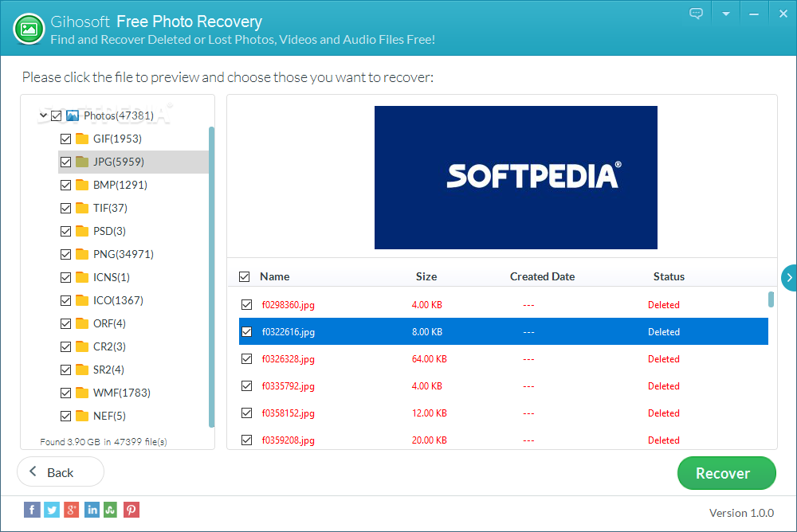This screenshot has width=797, height=532.
Task: Click Deleted status of f0298360.jpg
Action: click(663, 305)
